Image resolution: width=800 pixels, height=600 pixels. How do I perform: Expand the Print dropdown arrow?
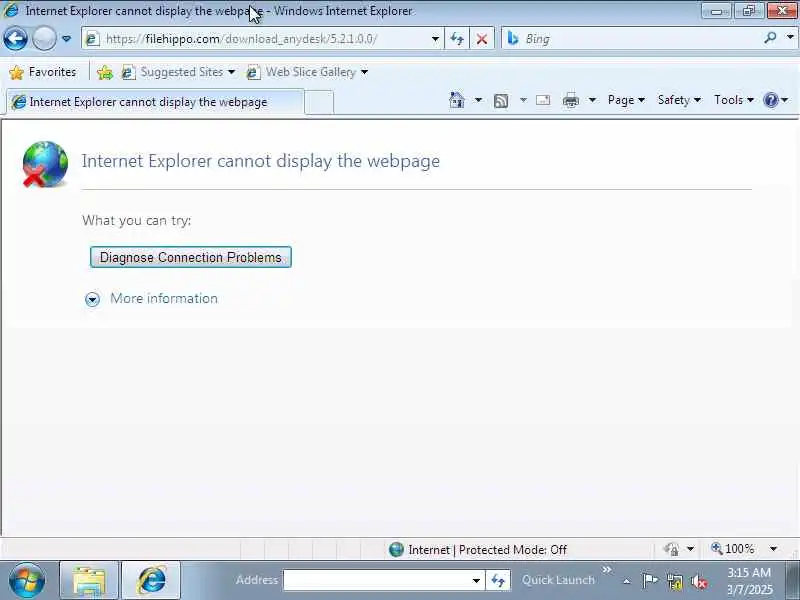click(x=592, y=100)
